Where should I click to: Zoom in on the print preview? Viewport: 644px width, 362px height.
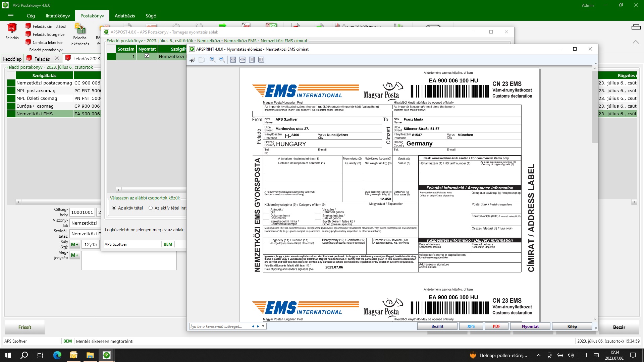212,60
